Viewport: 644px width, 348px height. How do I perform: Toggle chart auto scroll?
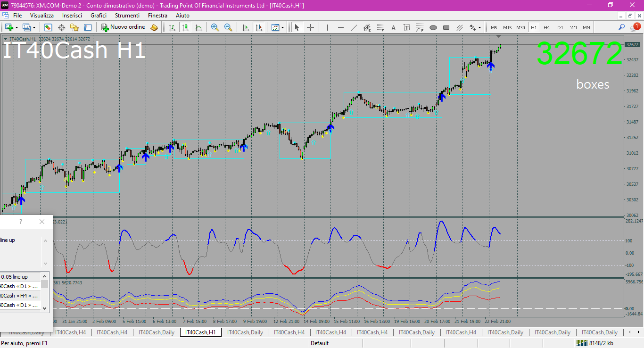pyautogui.click(x=245, y=27)
